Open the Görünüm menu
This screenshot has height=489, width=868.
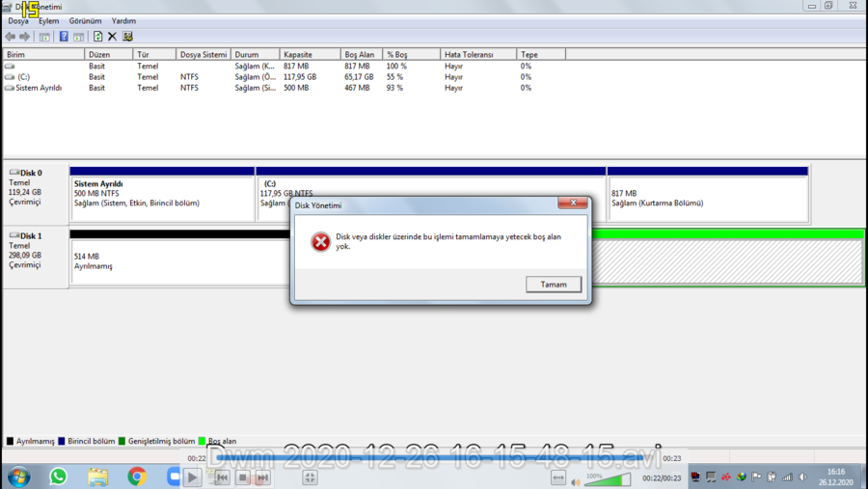pyautogui.click(x=85, y=21)
